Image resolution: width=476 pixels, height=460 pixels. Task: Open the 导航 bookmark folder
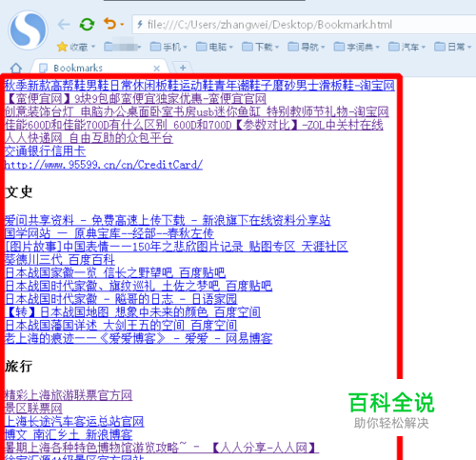pos(307,47)
